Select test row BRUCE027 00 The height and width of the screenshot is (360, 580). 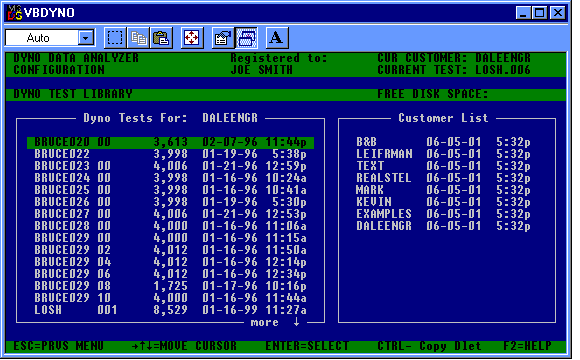click(x=171, y=214)
